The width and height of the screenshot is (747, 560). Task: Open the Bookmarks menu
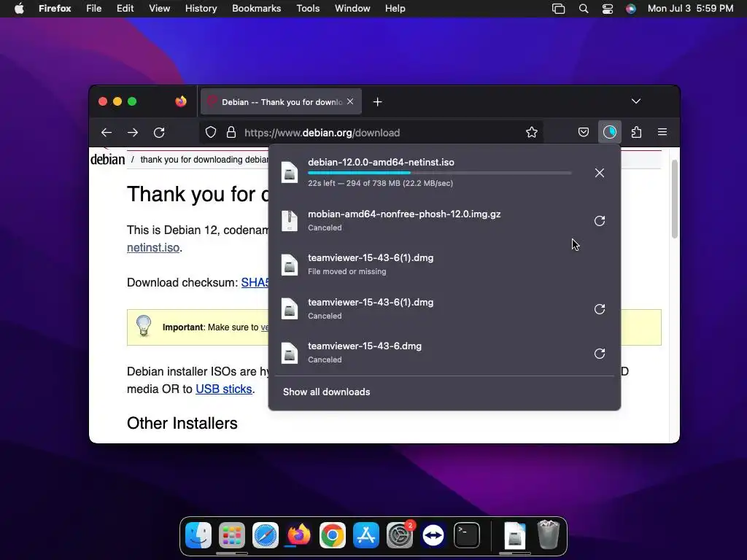(256, 9)
